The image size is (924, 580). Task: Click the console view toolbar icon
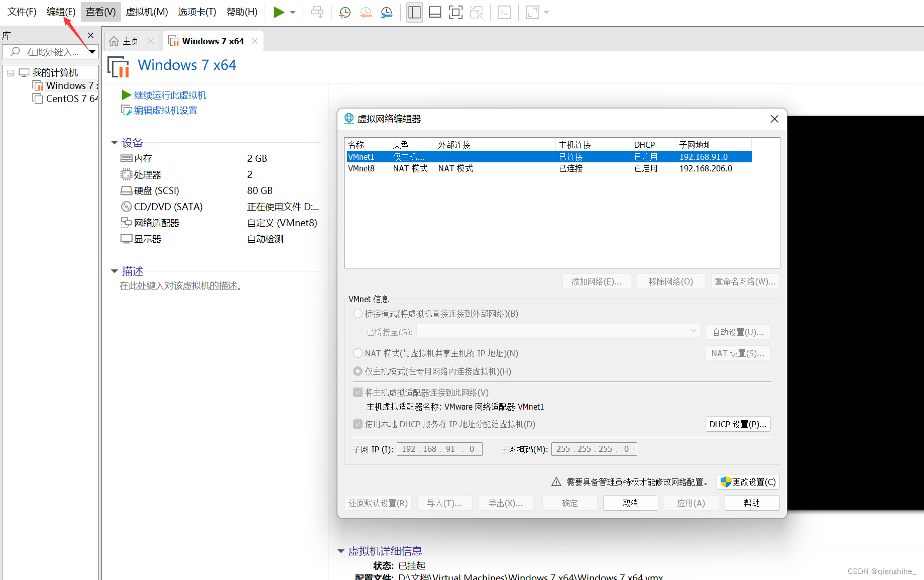504,12
